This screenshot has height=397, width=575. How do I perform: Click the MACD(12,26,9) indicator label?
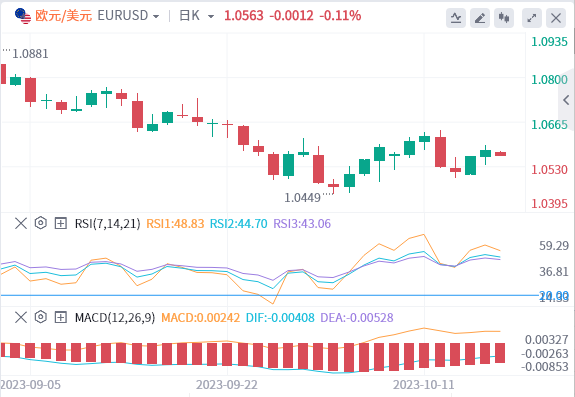coord(115,317)
